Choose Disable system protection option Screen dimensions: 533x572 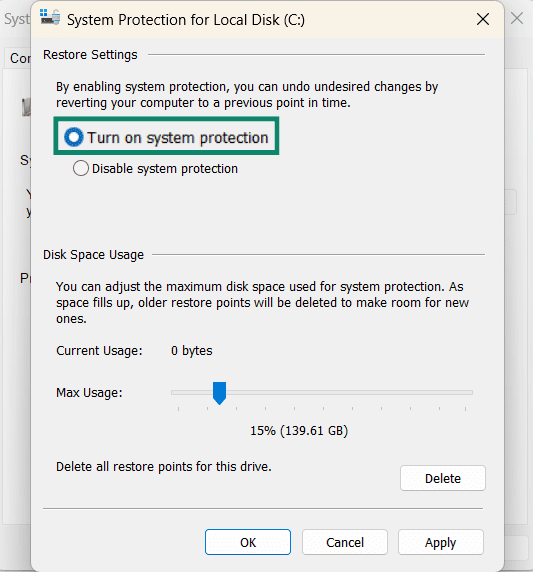coord(81,169)
